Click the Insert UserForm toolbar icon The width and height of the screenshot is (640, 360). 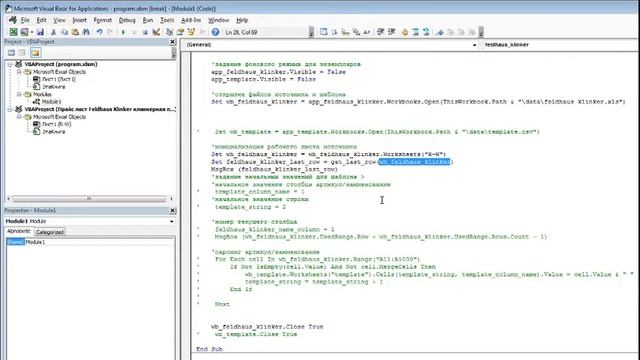click(x=24, y=32)
